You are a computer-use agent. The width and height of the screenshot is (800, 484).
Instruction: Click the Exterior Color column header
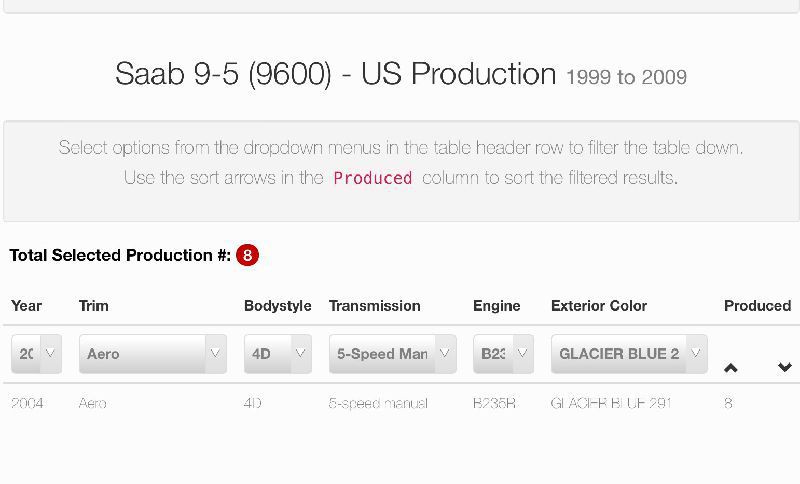(x=599, y=306)
